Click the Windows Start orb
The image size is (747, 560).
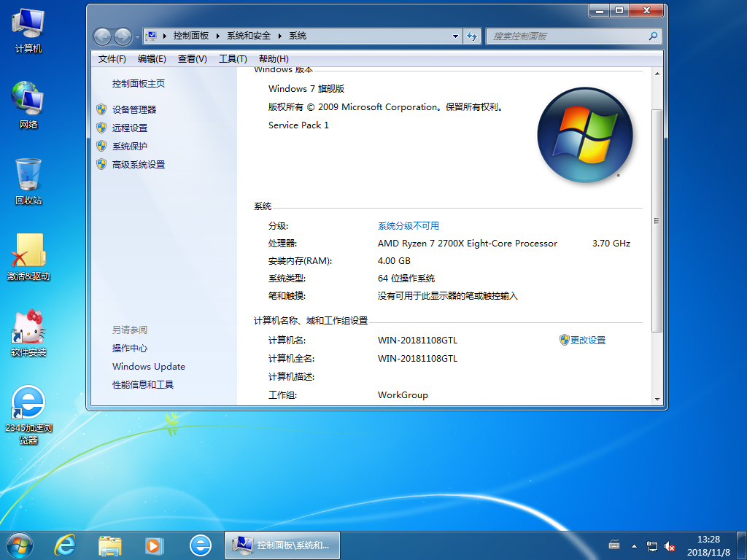pos(20,545)
